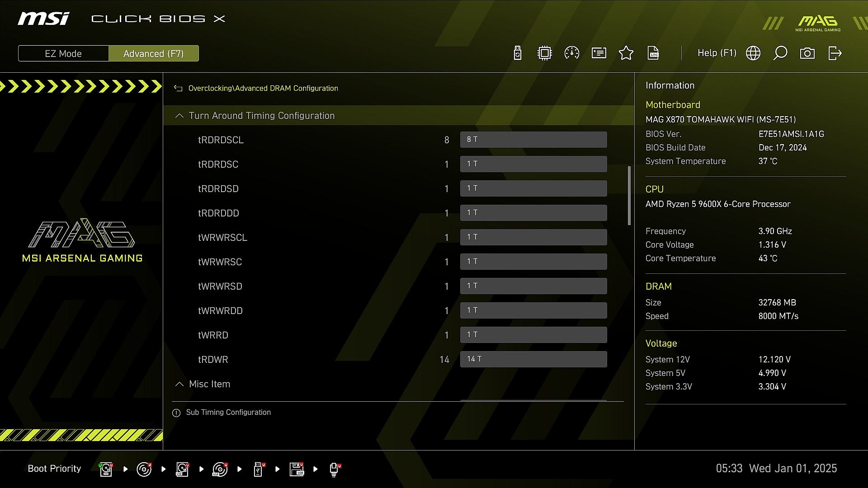
Task: Take a screenshot with camera icon
Action: coord(807,53)
